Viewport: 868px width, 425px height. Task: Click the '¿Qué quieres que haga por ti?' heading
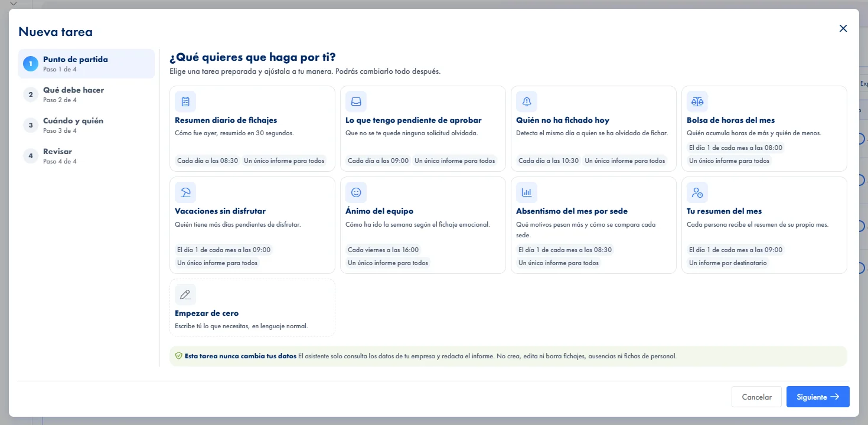253,57
